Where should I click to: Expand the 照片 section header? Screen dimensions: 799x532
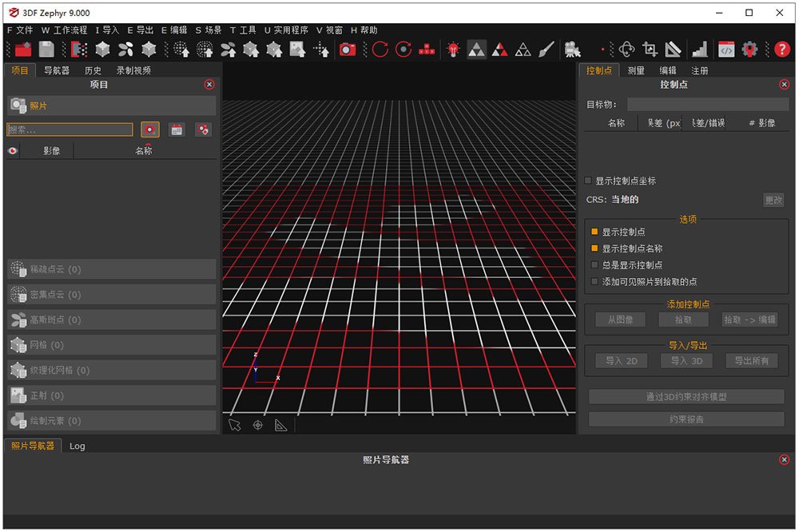pos(112,105)
